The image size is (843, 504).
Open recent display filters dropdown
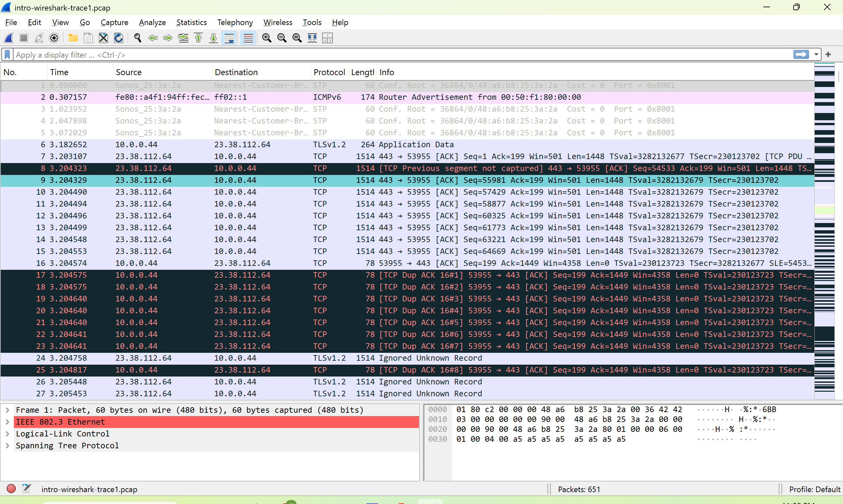[x=816, y=54]
